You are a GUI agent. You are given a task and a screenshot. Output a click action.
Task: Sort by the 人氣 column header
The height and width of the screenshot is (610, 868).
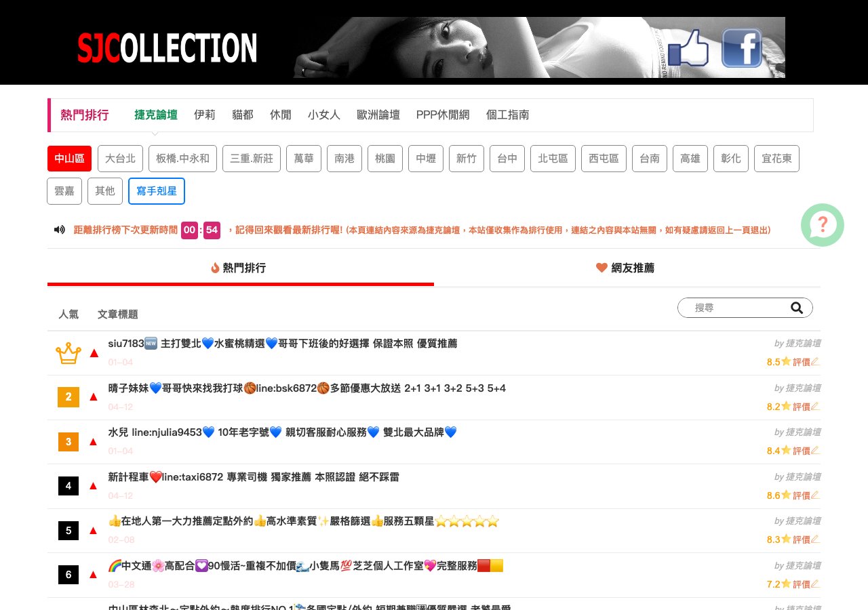point(68,314)
